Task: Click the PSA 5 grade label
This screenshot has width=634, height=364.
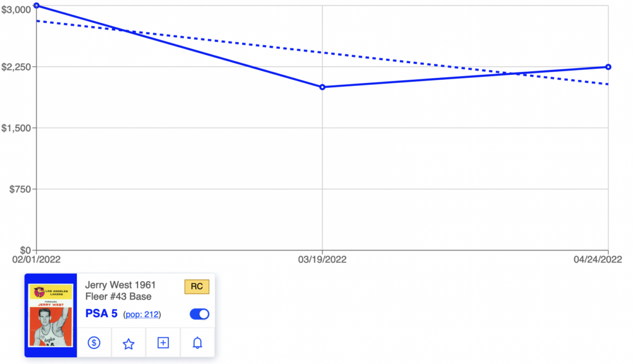Action: (101, 313)
